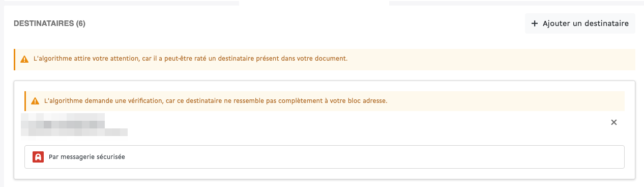Click the DESTINATAIRES (6) section heading

coord(49,24)
